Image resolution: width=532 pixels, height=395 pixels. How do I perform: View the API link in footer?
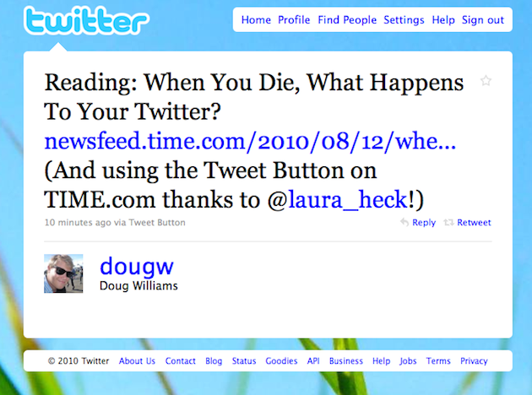(313, 360)
